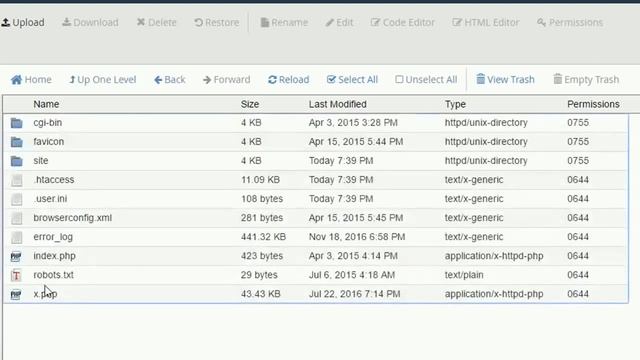Image resolution: width=640 pixels, height=360 pixels.
Task: Click the Apr 15, 2015 5:44 PM date
Action: pos(356,142)
